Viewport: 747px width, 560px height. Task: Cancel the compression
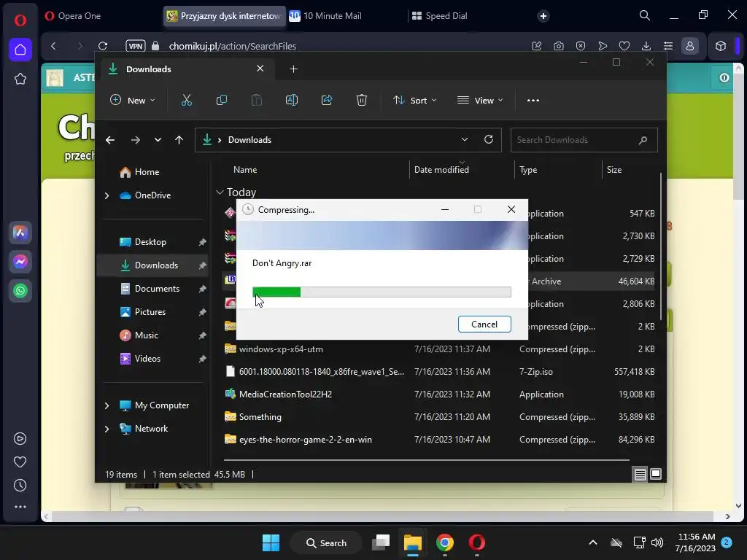484,324
